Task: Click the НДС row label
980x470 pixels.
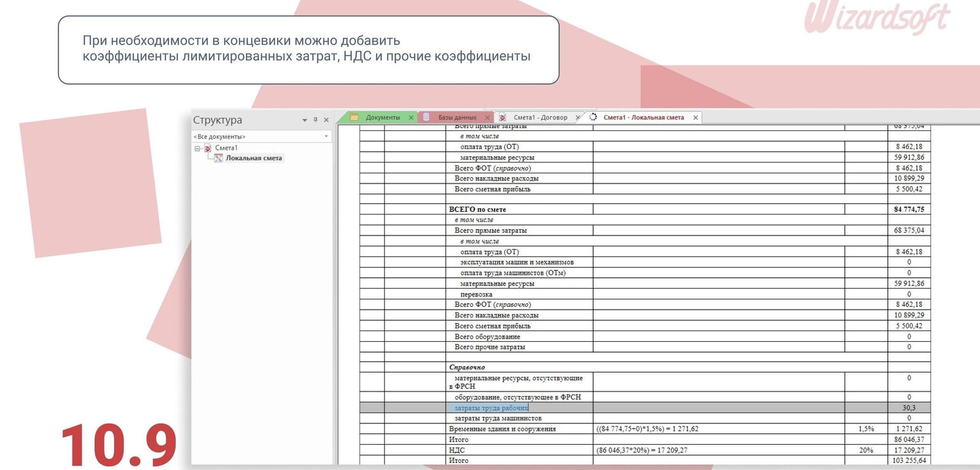Action: pyautogui.click(x=457, y=450)
